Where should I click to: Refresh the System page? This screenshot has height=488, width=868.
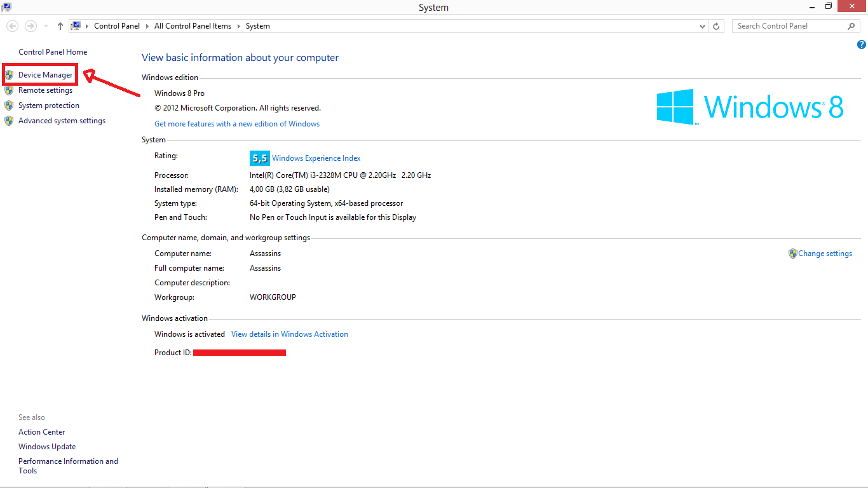pos(716,26)
